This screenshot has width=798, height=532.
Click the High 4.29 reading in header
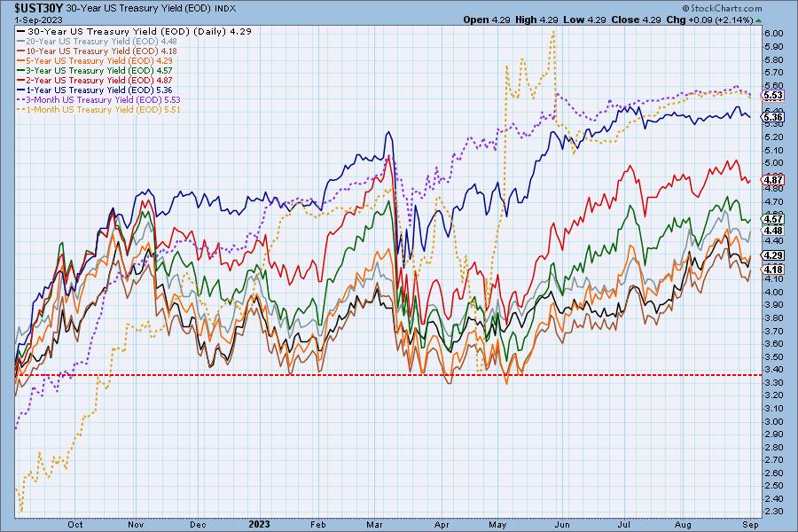click(x=536, y=20)
